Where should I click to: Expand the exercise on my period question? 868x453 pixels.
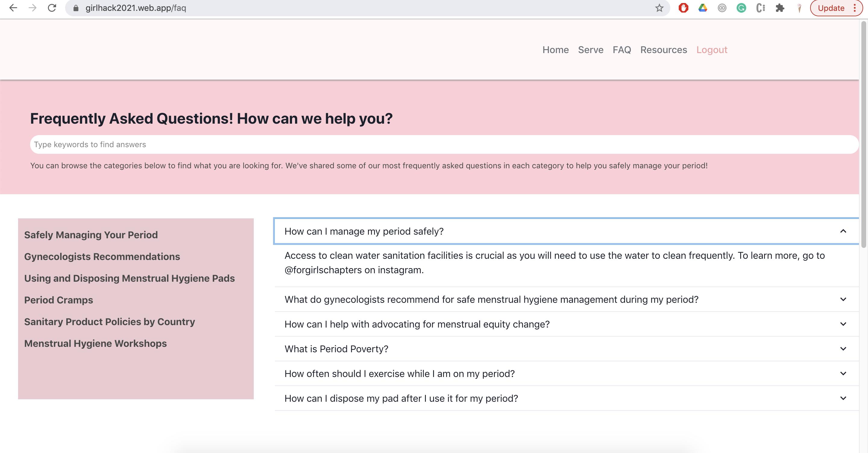tap(843, 373)
